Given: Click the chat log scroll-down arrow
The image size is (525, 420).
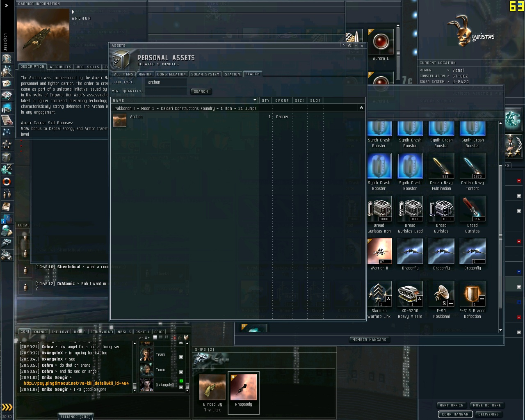Looking at the screenshot, I should pos(135,390).
